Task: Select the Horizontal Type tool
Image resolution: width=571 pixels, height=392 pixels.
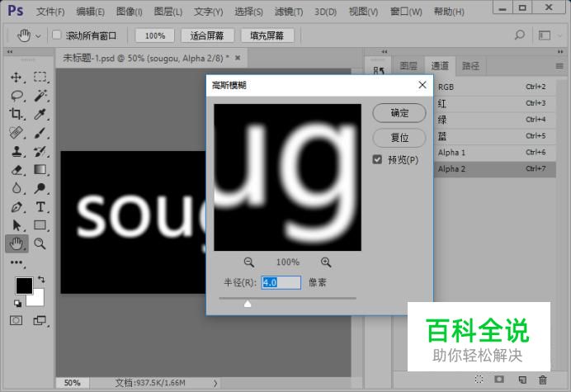Action: tap(40, 207)
